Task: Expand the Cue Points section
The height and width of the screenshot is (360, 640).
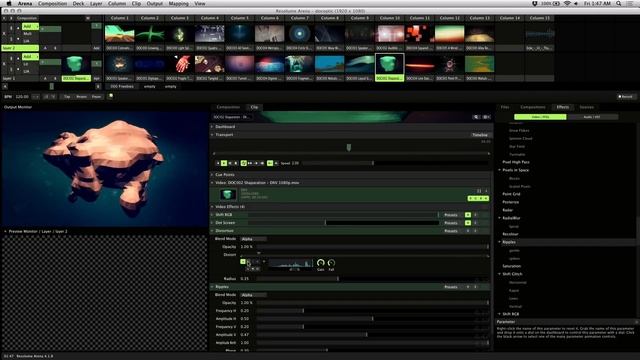Action: pos(212,175)
